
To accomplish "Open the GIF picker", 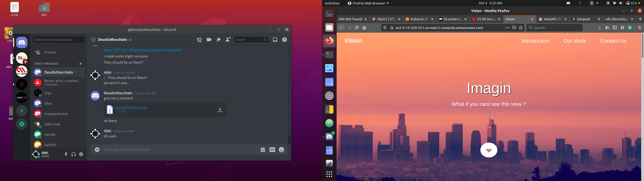I will pos(272,149).
